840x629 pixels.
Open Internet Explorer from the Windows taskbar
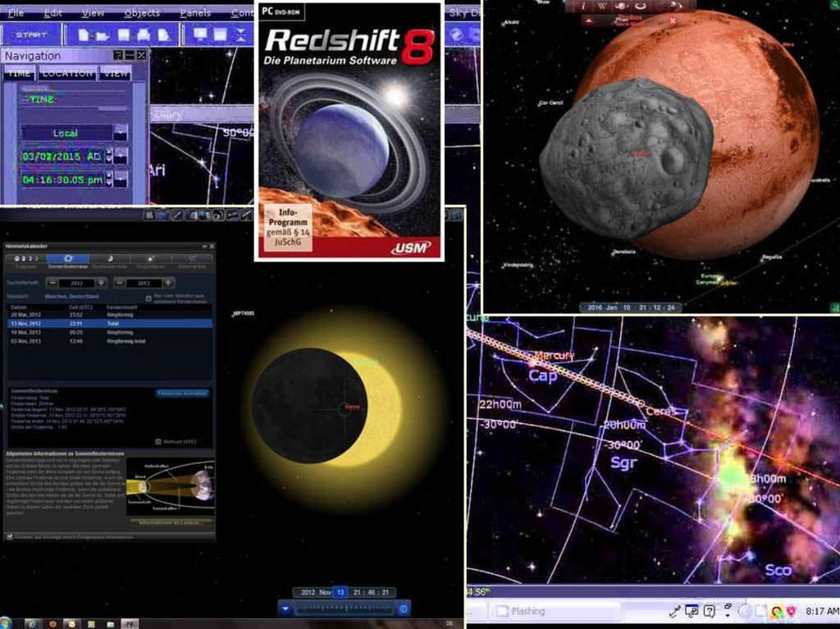click(32, 624)
